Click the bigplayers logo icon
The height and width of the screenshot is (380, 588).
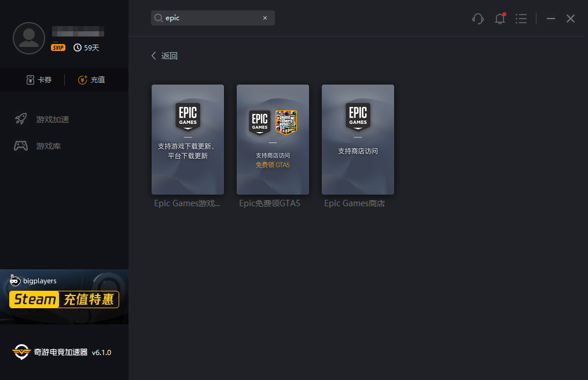pyautogui.click(x=15, y=280)
